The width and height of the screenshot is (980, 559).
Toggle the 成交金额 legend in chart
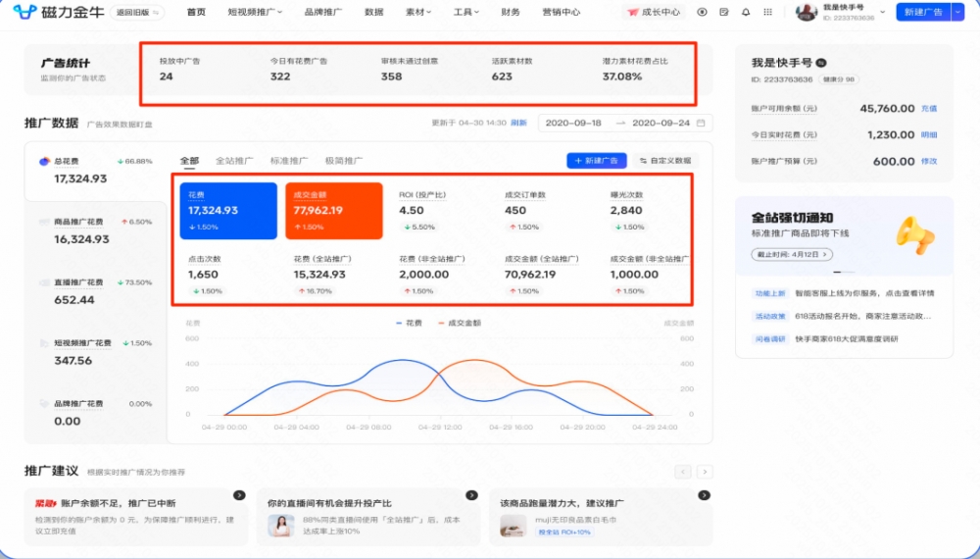460,324
